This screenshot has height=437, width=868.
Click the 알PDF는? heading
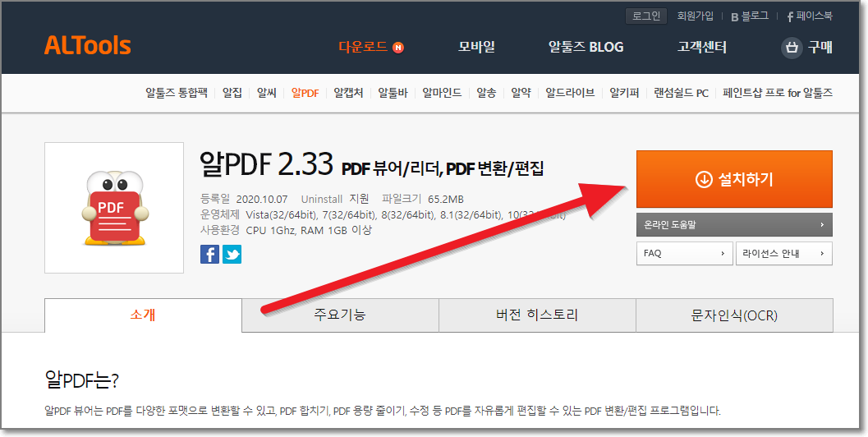tap(81, 380)
